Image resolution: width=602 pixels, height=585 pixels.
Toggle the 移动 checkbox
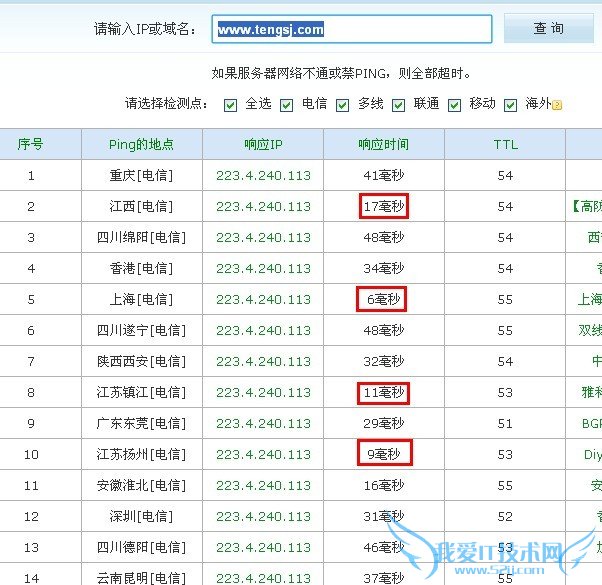(455, 105)
